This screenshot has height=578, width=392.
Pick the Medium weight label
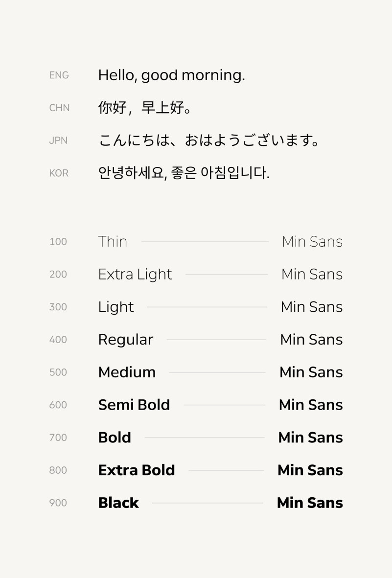pos(127,372)
